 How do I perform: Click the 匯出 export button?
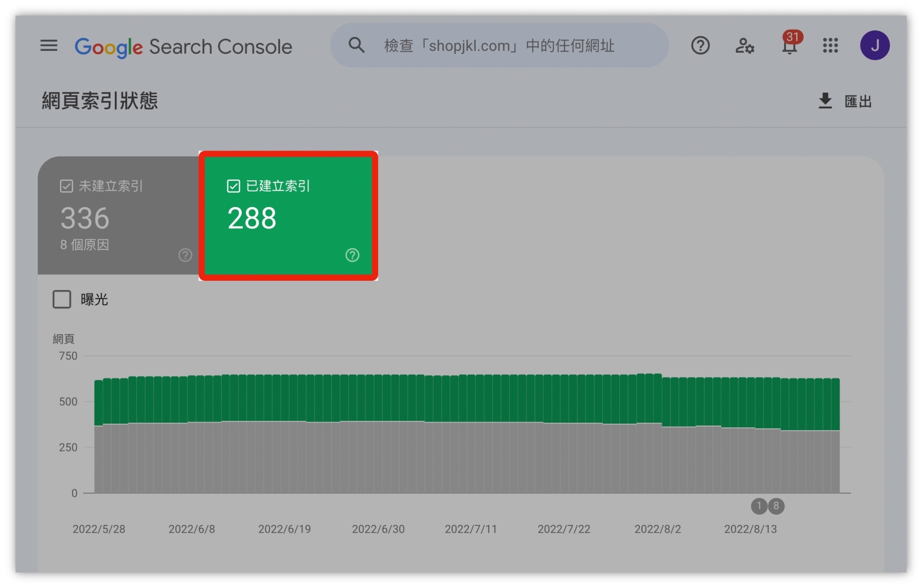pyautogui.click(x=857, y=101)
